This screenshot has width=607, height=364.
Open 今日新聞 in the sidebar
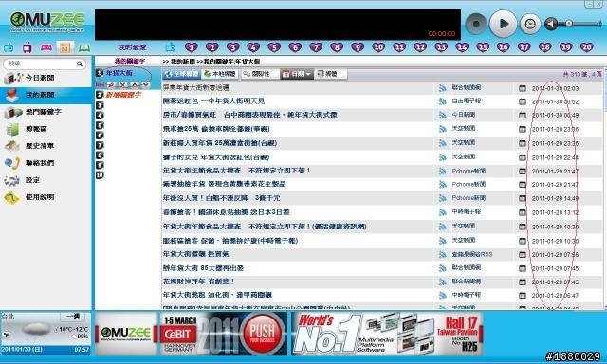(x=46, y=78)
